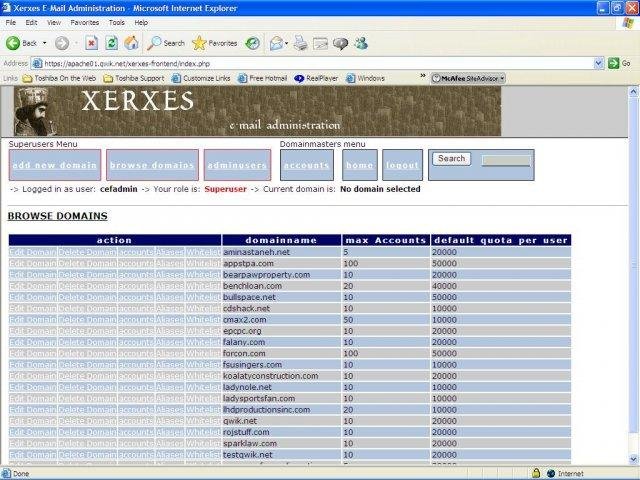Open the View menu
The width and height of the screenshot is (640, 480).
[x=53, y=22]
